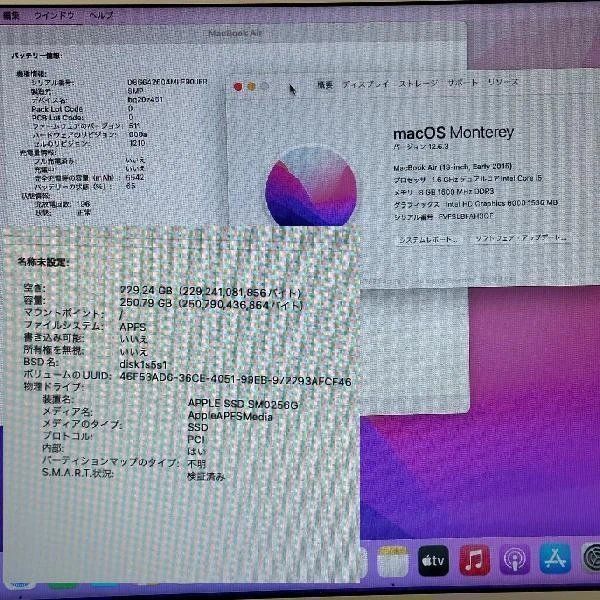Click the "名称未設定:" volume heading

click(x=43, y=262)
